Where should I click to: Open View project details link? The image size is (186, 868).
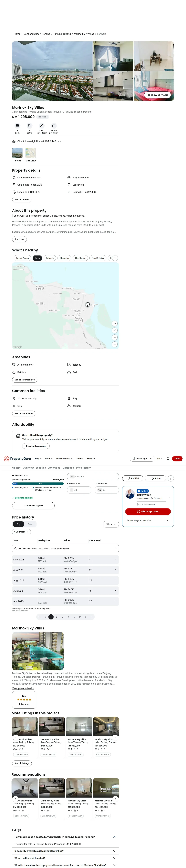tap(23, 688)
